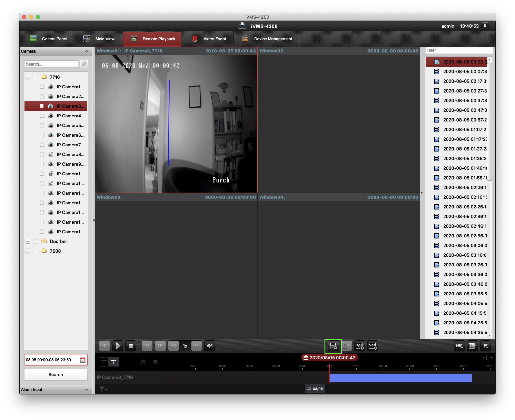Expand the 7608 device group
The width and height of the screenshot is (515, 420).
(x=28, y=251)
